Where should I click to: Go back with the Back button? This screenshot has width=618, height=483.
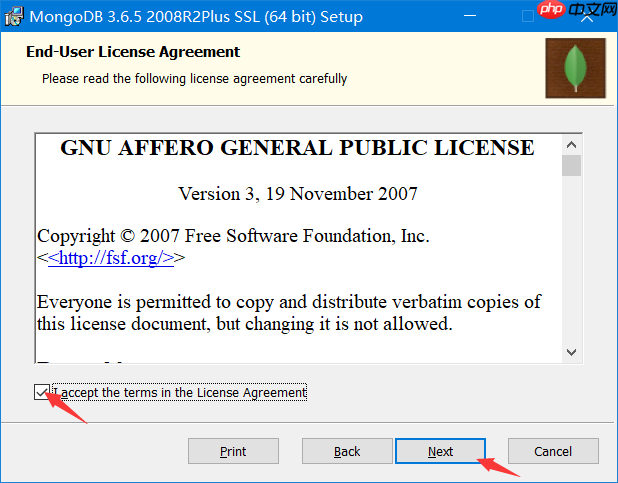click(x=347, y=451)
